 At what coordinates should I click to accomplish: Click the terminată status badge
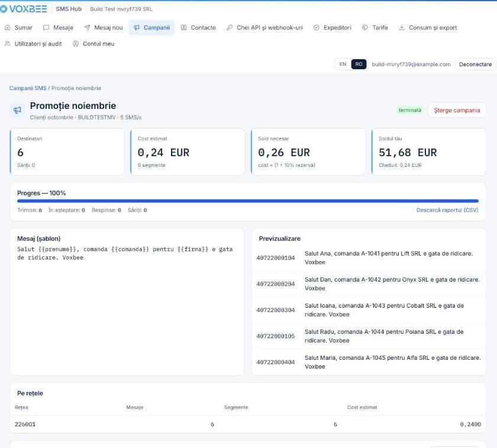point(410,110)
